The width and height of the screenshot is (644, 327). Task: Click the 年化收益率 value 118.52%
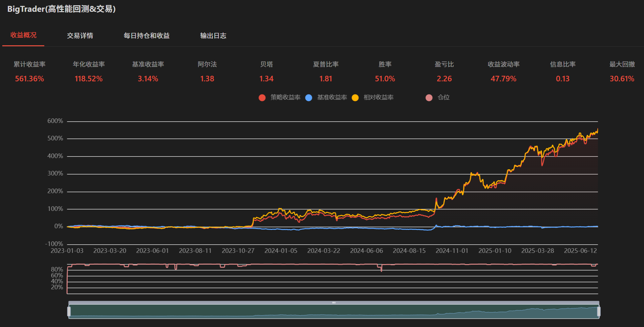point(89,79)
